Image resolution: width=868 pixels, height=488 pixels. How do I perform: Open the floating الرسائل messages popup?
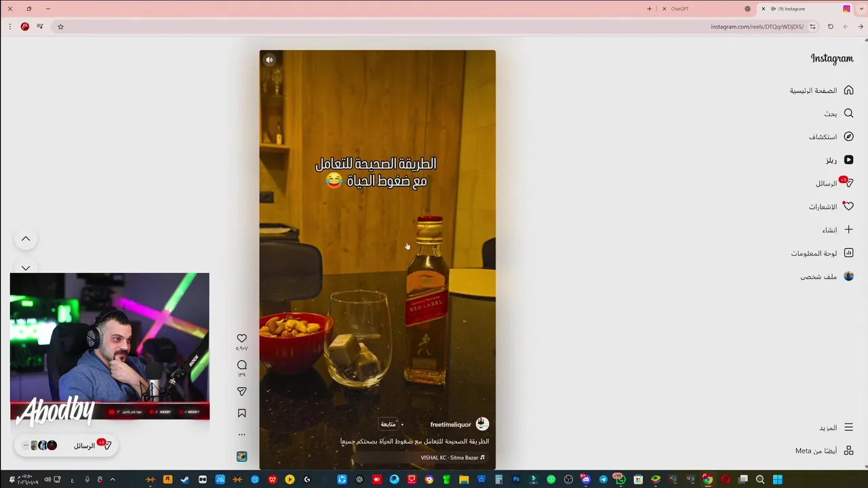(x=66, y=445)
